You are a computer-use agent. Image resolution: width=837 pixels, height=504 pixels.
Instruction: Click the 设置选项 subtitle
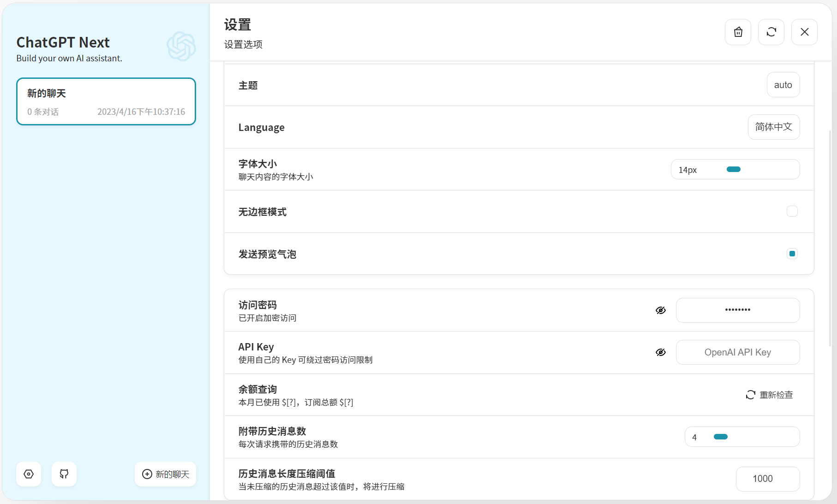[x=243, y=44]
